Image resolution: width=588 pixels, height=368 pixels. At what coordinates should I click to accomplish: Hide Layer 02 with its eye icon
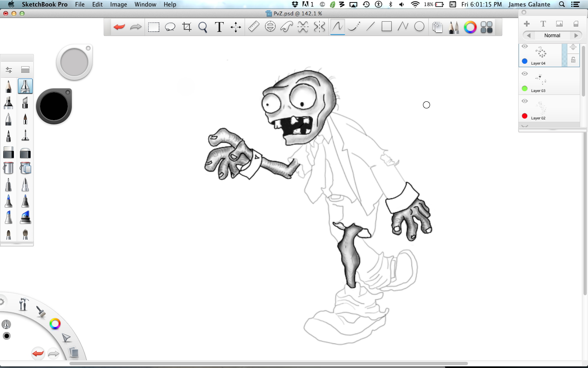(x=525, y=101)
